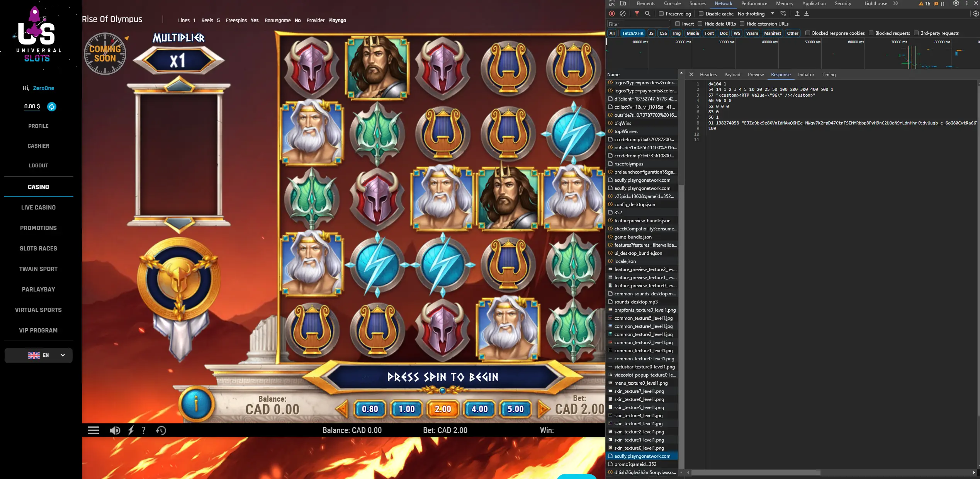Open the throttling dropdown
The image size is (980, 479).
point(756,14)
